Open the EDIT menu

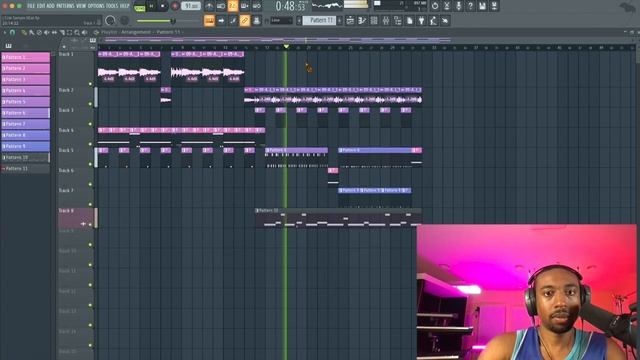[40, 6]
